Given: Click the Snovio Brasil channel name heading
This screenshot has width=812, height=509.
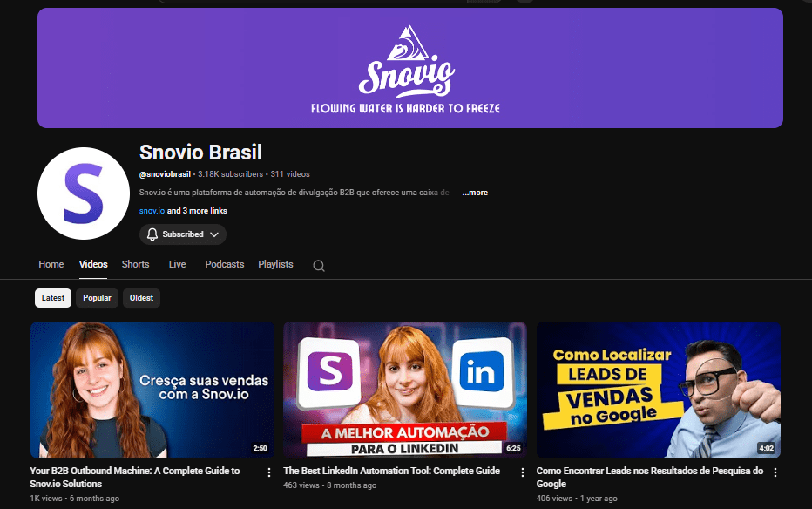Looking at the screenshot, I should click(x=200, y=153).
